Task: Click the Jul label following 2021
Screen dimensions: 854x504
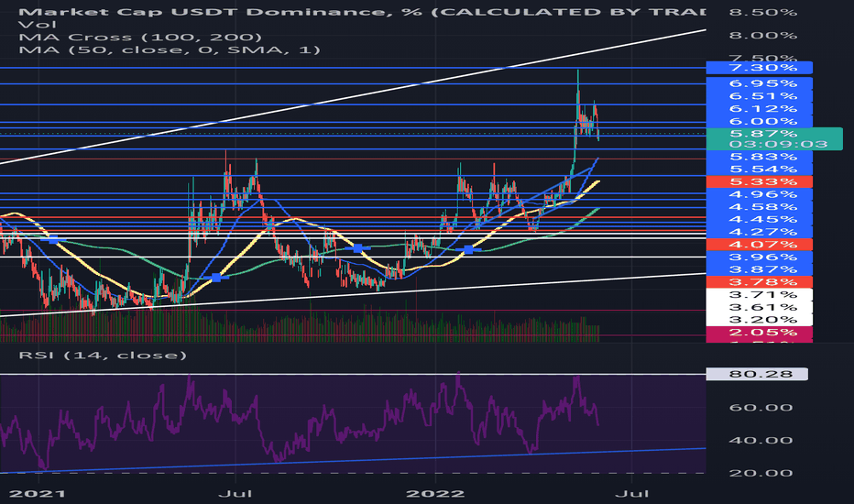Action: 235,494
